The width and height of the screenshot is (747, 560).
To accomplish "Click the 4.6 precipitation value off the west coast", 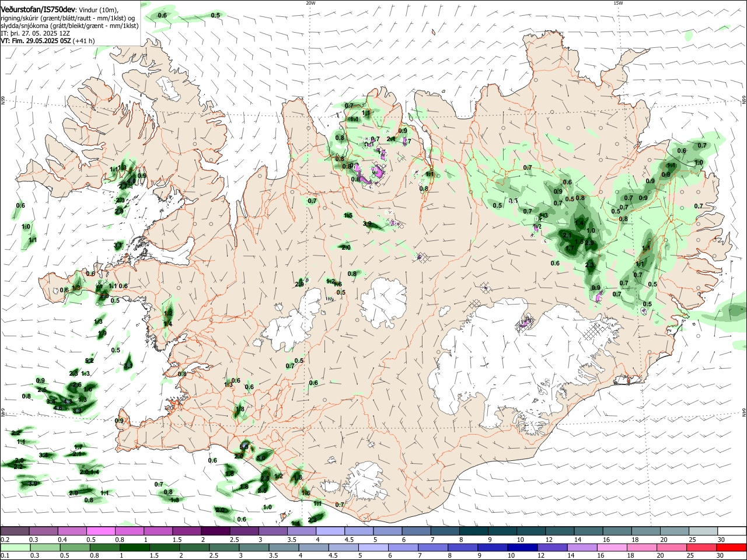I will [58, 407].
